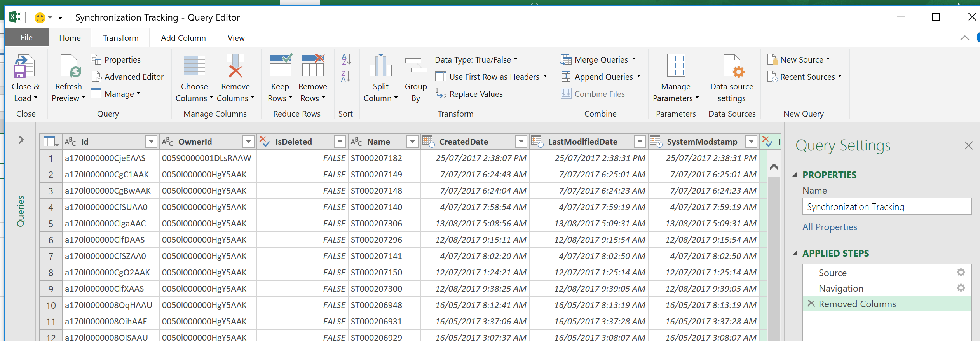
Task: Switch to the View tab
Action: point(236,38)
